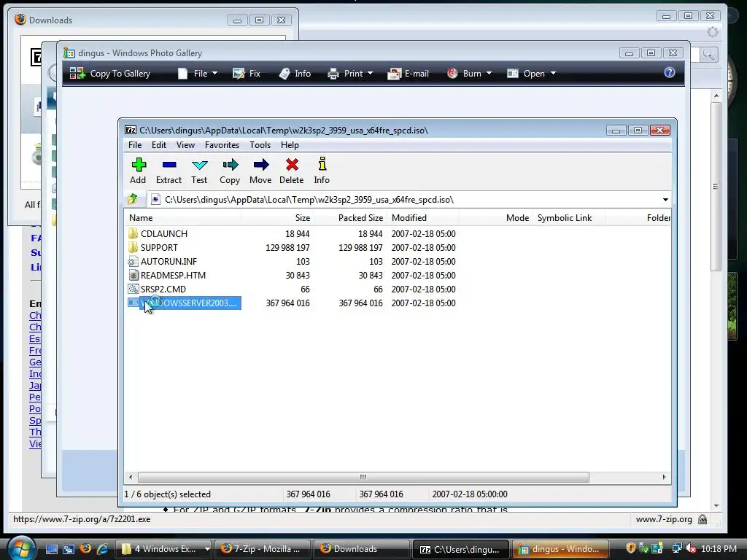This screenshot has height=560, width=747.
Task: Open the 7-Zip Favorites menu
Action: [x=222, y=145]
